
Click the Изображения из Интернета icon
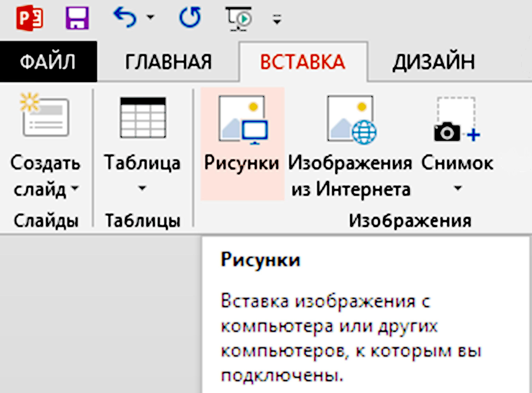click(x=352, y=120)
